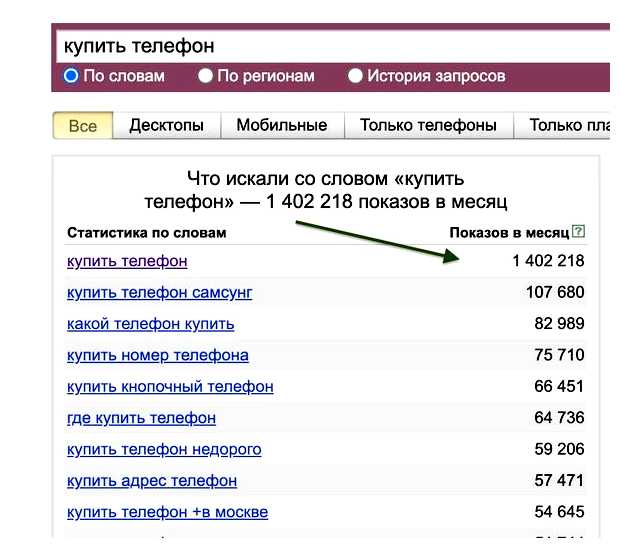Click the 82 989 impressions value

(x=559, y=323)
